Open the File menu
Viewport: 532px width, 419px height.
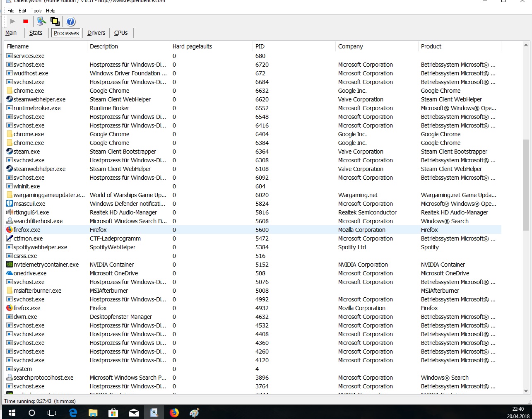pyautogui.click(x=11, y=11)
